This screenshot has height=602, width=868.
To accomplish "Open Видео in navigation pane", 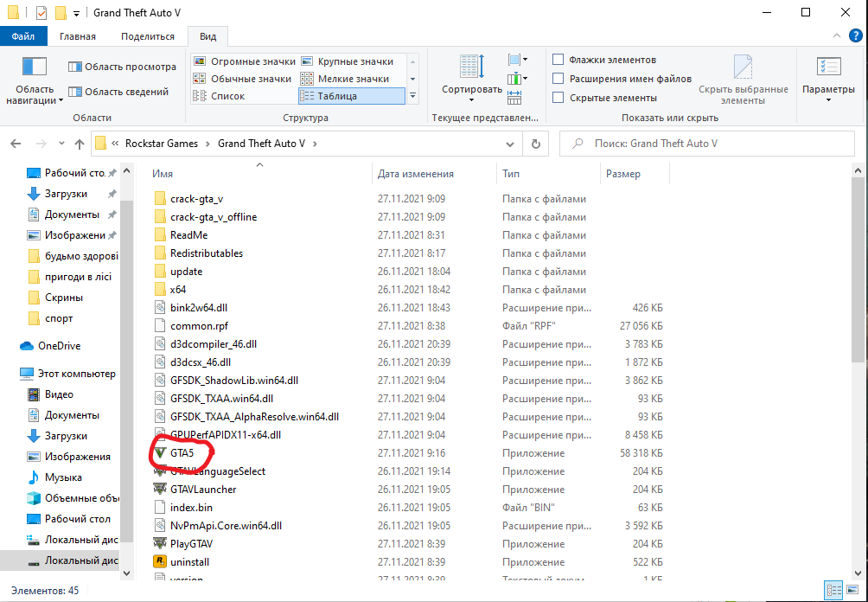I will pos(59,394).
